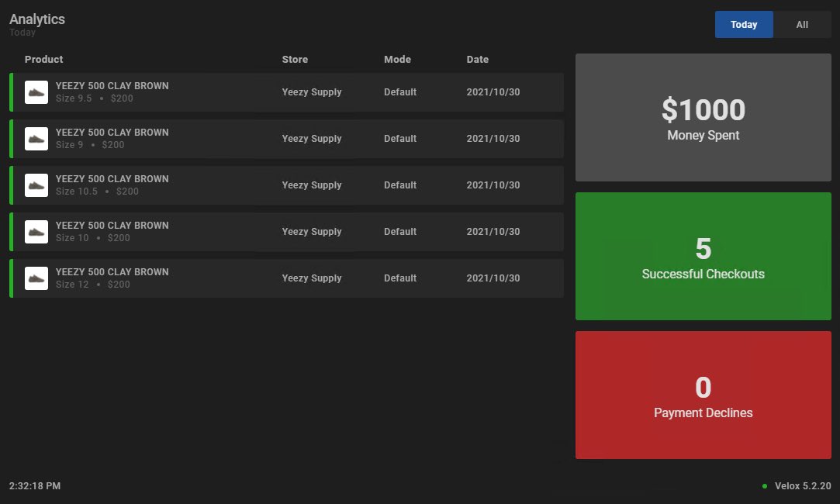Select YEEZY 500 CLAY BROWN title, Size 9.5
Viewport: 840px width, 504px height.
112,86
